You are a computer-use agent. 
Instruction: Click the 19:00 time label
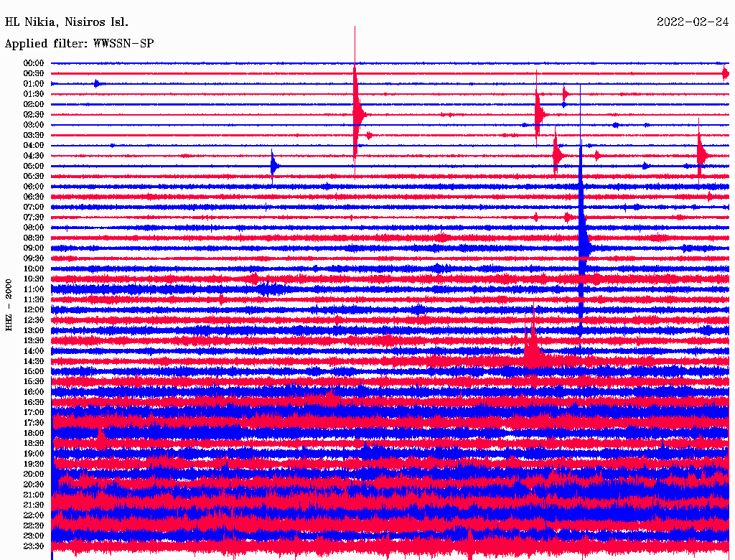(34, 454)
